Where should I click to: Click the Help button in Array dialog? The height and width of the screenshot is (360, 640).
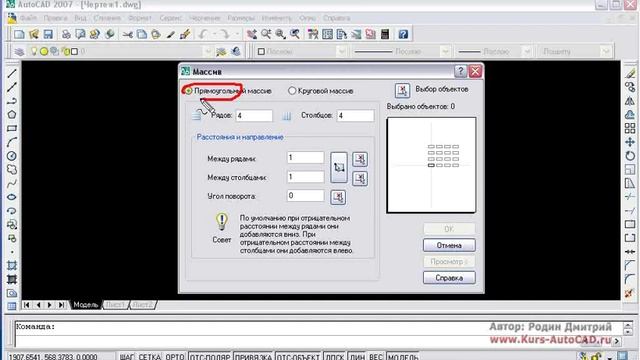click(x=449, y=278)
